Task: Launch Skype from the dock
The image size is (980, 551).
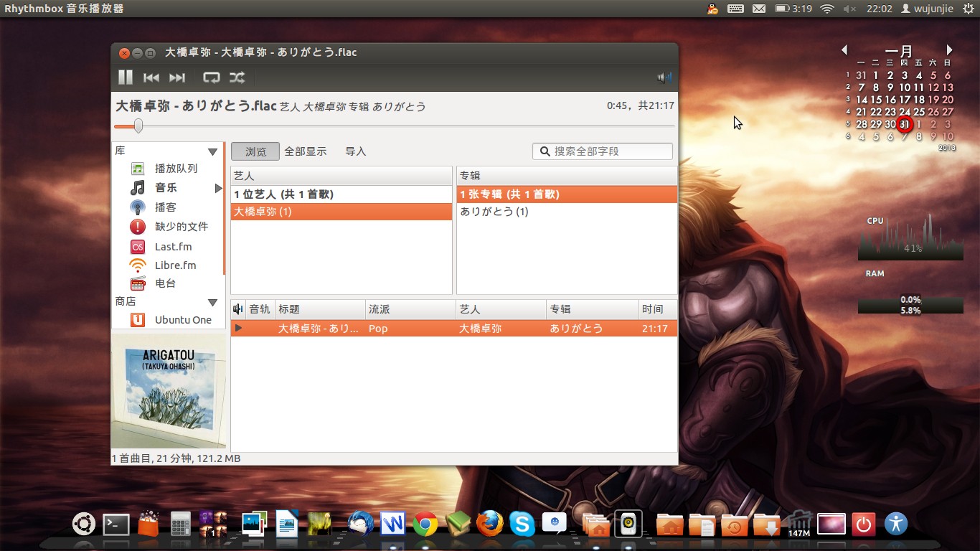Action: [x=522, y=524]
